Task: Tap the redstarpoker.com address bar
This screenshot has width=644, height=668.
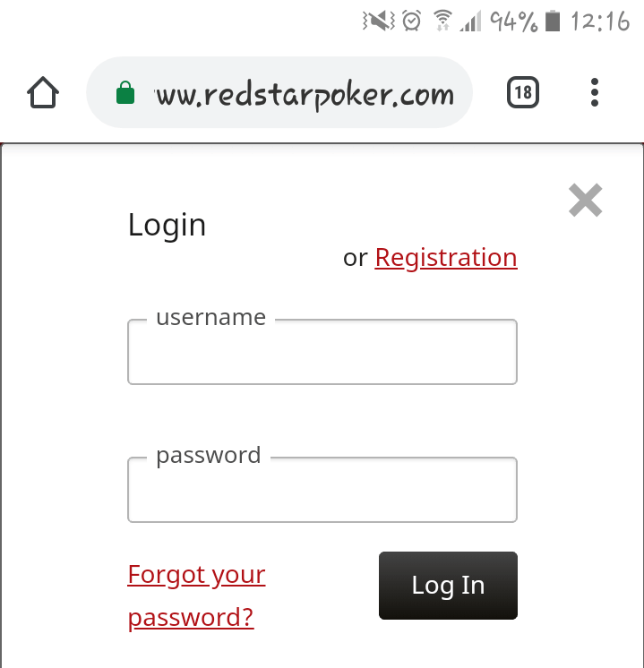Action: 279,92
